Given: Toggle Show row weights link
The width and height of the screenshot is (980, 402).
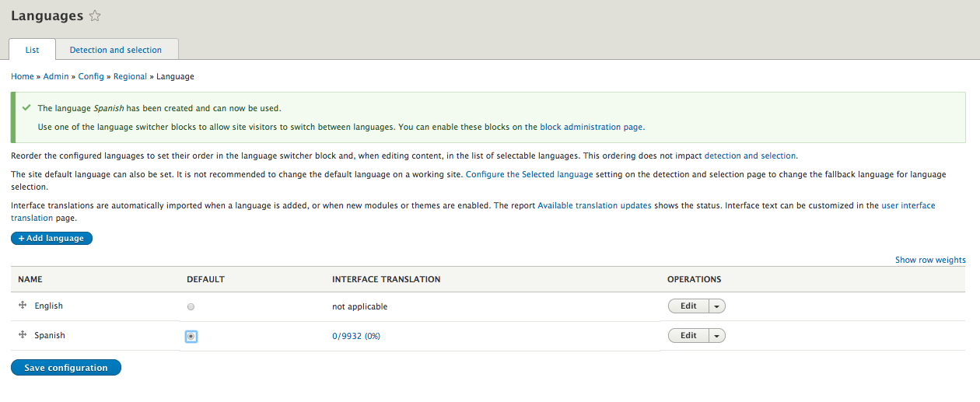Looking at the screenshot, I should (929, 260).
